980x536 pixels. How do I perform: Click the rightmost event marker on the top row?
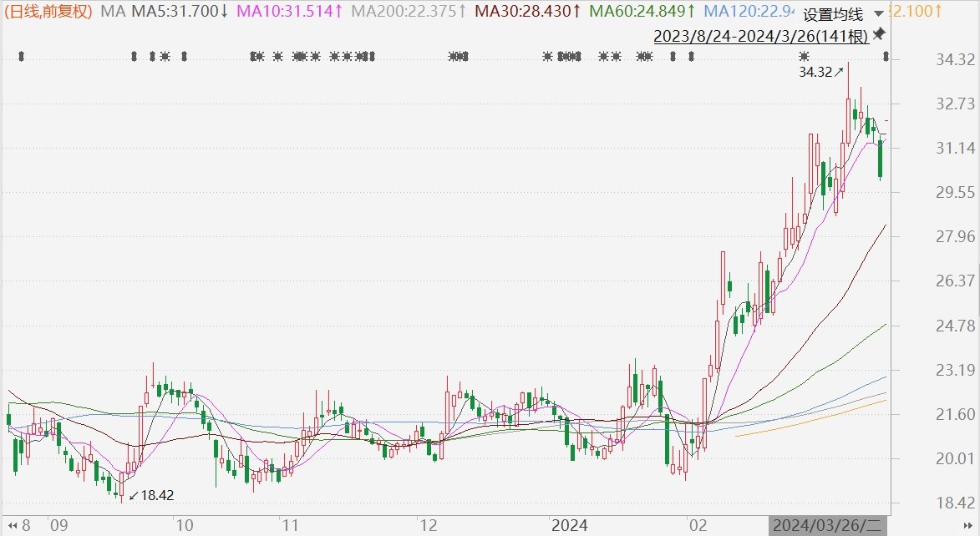[886, 57]
